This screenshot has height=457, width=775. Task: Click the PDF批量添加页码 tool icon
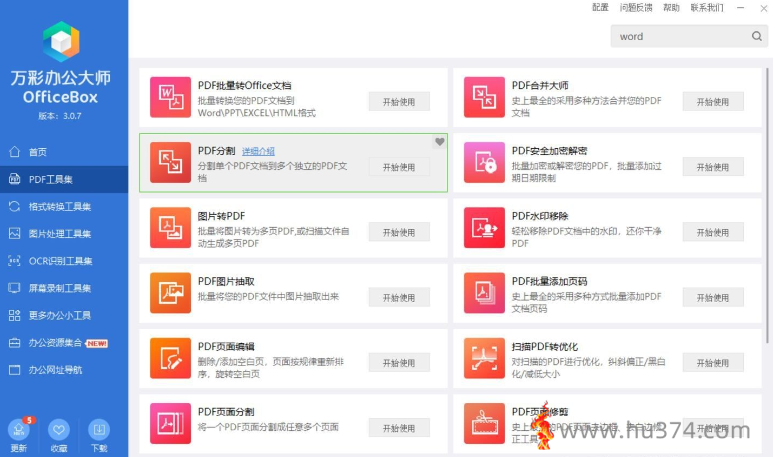[484, 293]
